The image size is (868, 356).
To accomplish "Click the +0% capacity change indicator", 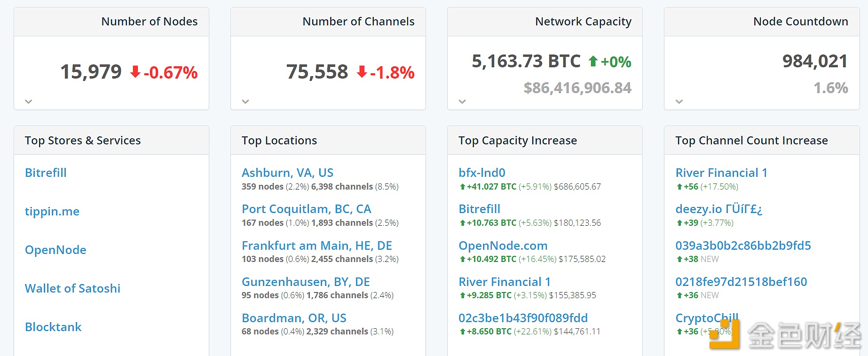I will (x=610, y=62).
